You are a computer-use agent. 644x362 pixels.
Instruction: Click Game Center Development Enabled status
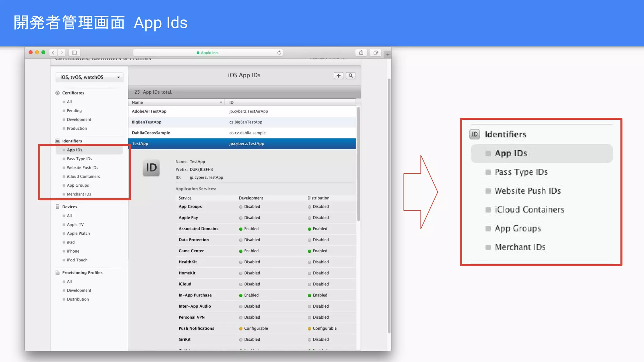pyautogui.click(x=249, y=251)
